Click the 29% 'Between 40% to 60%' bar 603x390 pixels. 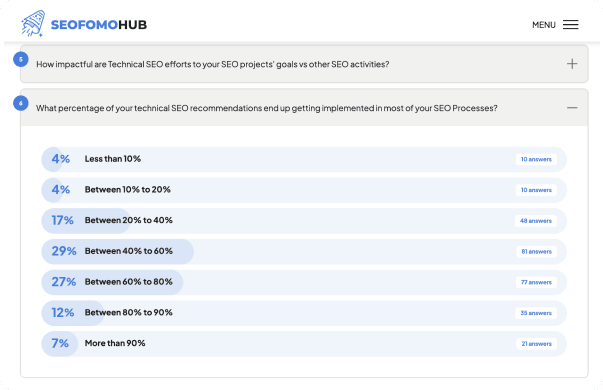coord(304,252)
